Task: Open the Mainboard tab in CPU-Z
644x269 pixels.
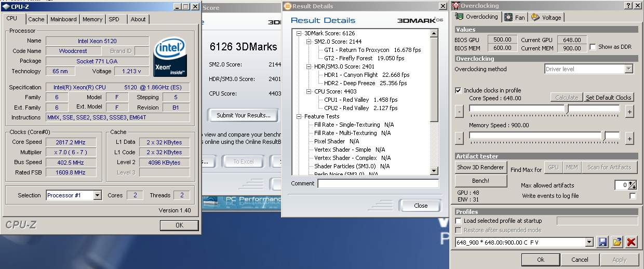Action: click(63, 19)
